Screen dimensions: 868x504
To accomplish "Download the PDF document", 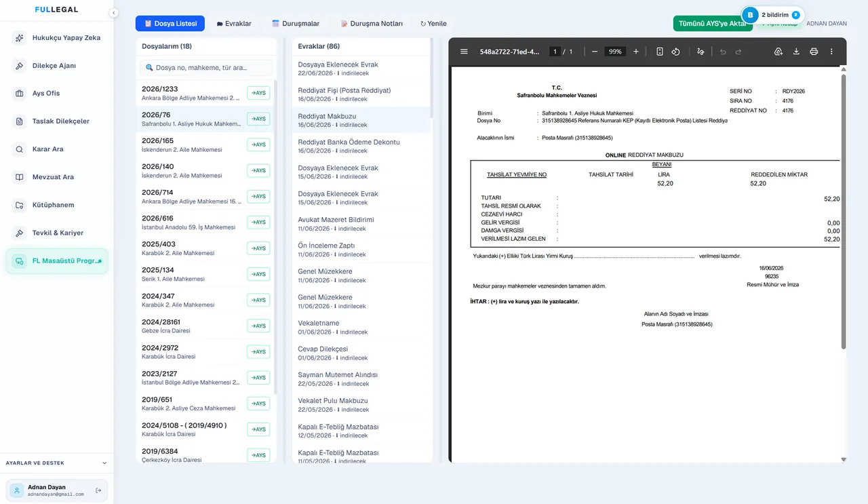I will click(796, 52).
